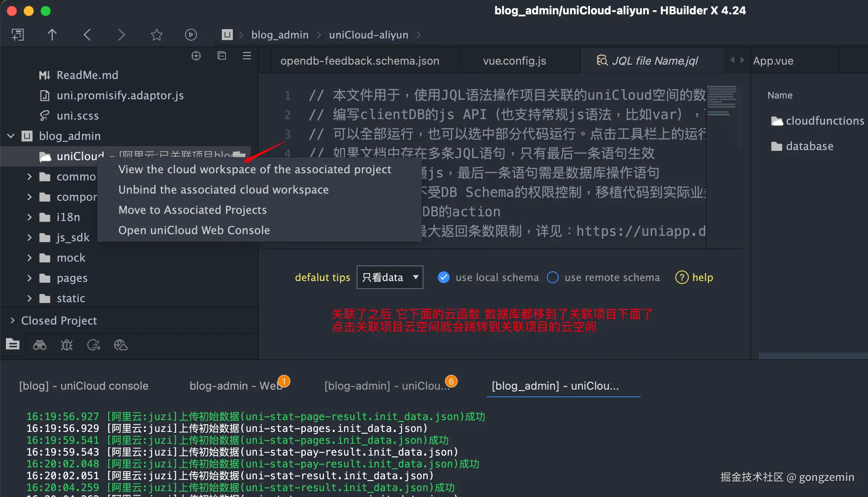868x497 pixels.
Task: Click the navigate back arrow
Action: click(x=87, y=35)
